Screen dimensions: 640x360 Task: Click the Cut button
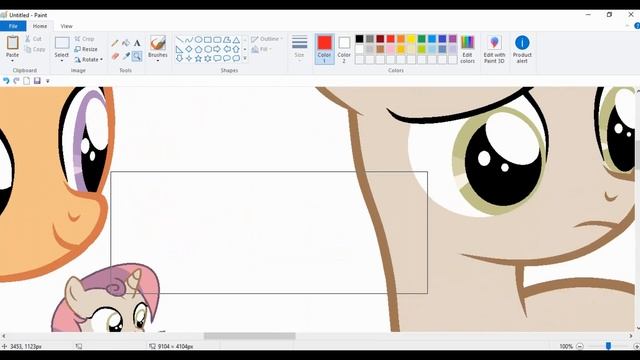33,39
